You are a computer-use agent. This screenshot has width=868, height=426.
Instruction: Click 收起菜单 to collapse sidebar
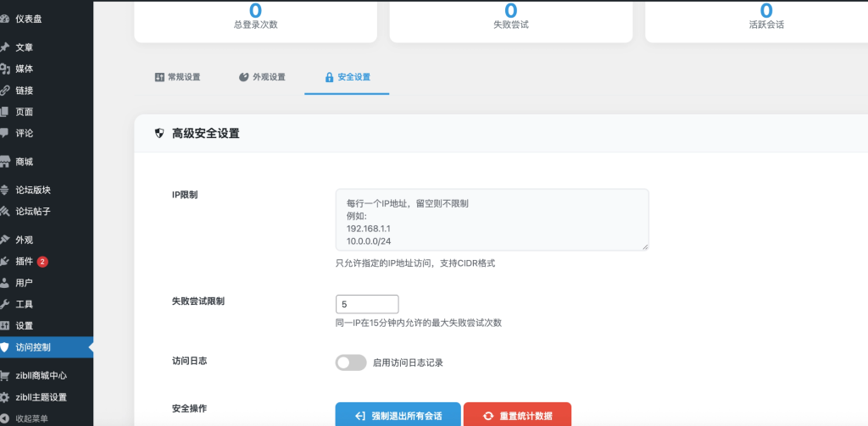point(47,418)
